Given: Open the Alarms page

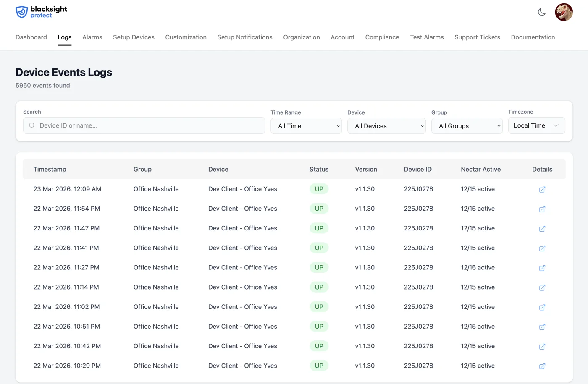Looking at the screenshot, I should tap(92, 37).
